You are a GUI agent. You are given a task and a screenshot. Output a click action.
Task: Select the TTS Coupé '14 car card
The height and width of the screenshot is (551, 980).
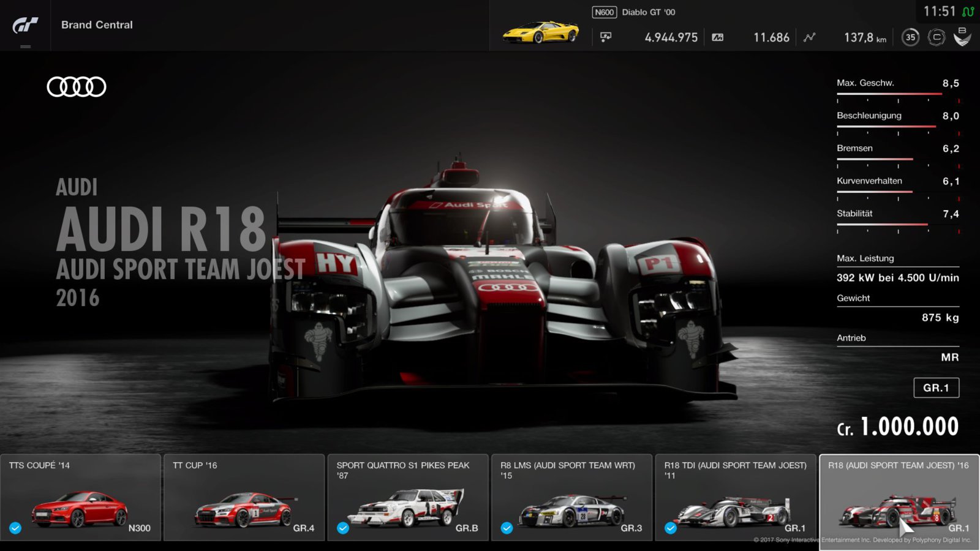point(80,497)
